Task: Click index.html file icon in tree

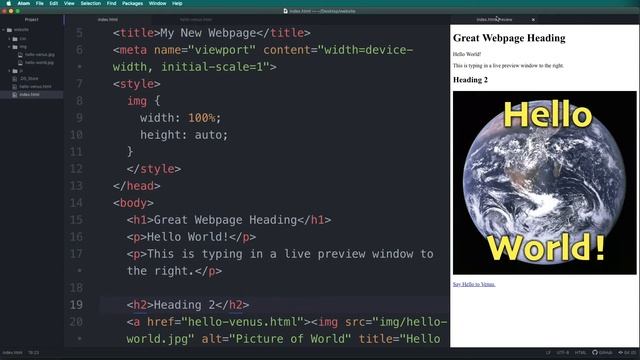Action: click(x=15, y=95)
